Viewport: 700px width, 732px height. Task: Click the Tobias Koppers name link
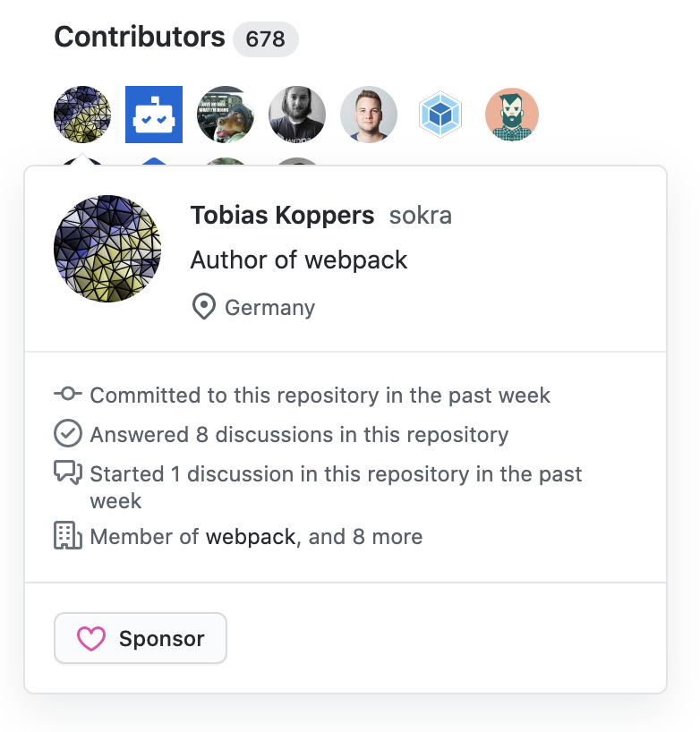coord(282,215)
